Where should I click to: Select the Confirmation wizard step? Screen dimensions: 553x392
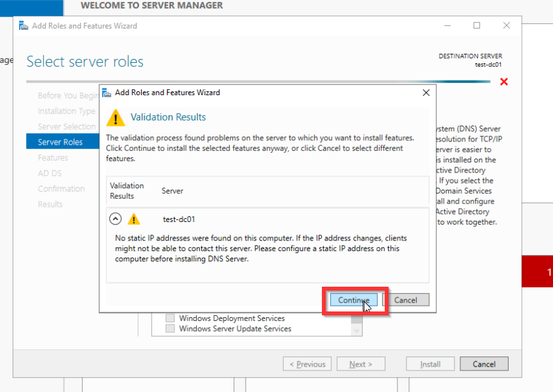click(x=62, y=188)
